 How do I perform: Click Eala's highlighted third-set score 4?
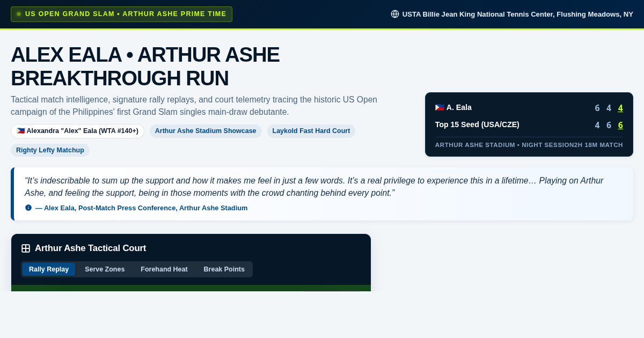point(620,108)
